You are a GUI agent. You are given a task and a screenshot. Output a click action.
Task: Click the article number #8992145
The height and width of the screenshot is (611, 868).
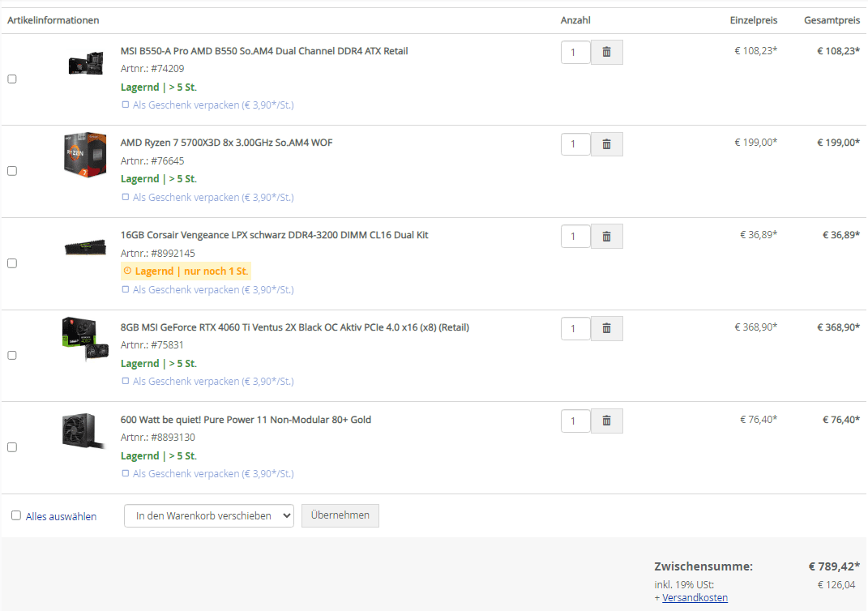pyautogui.click(x=173, y=254)
